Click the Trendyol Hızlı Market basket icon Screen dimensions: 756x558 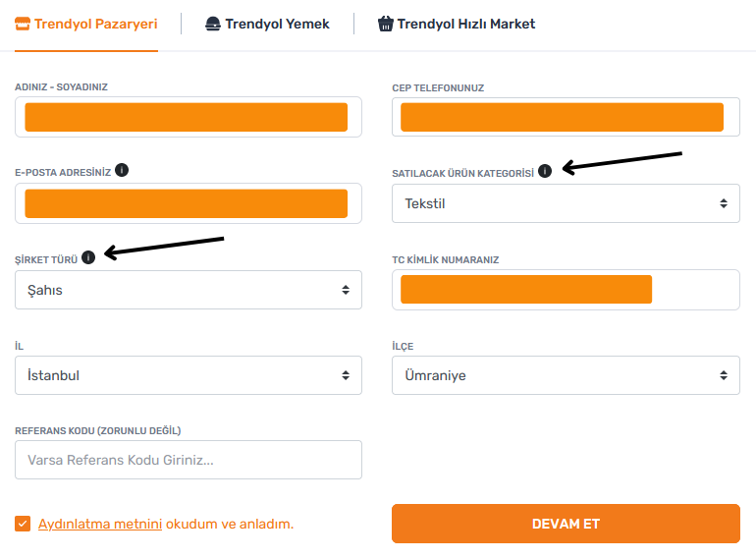pos(386,24)
